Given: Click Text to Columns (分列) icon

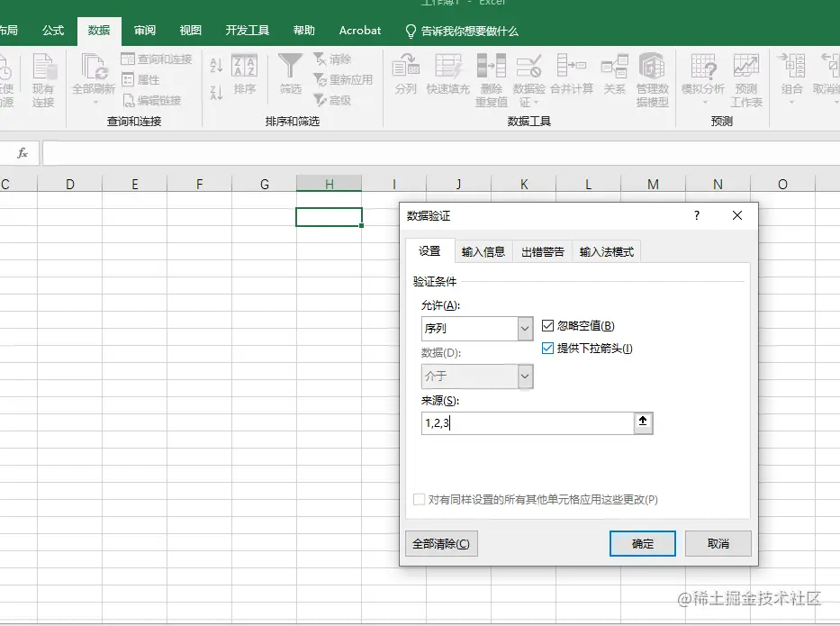Looking at the screenshot, I should [x=405, y=74].
